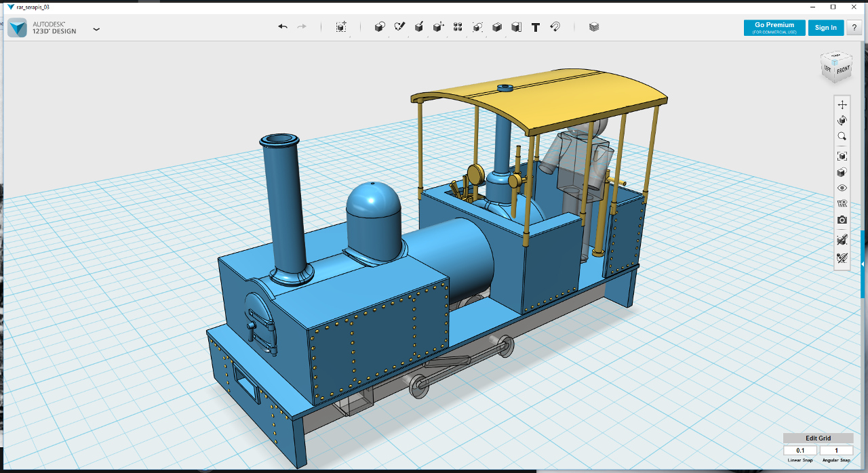
Task: Open the Grouping tools menu
Action: (477, 27)
